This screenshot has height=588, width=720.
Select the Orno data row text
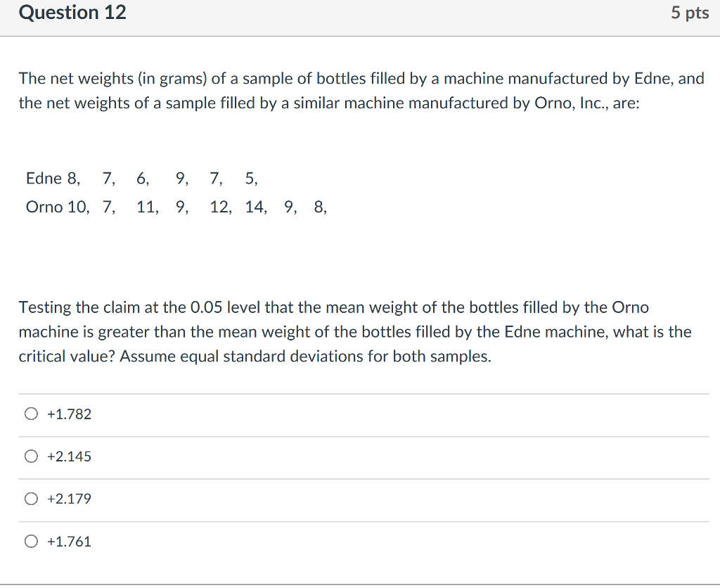(176, 207)
